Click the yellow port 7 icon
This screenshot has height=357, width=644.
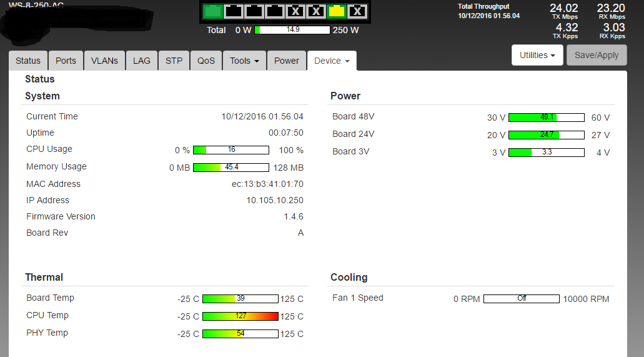(x=337, y=11)
